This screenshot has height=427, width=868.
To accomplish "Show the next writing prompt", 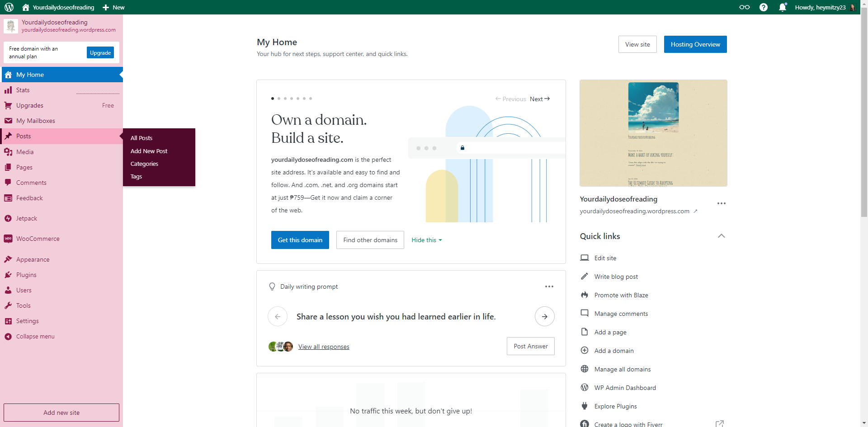I will pyautogui.click(x=545, y=316).
